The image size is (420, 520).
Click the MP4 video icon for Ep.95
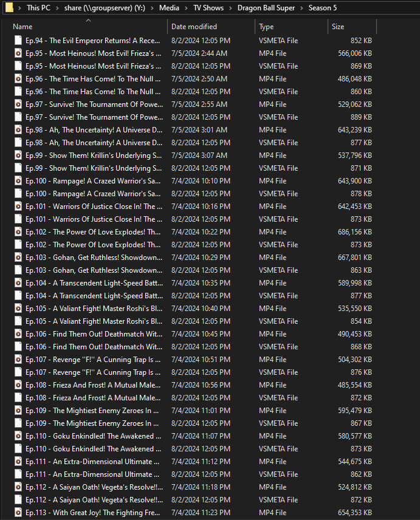click(18, 53)
